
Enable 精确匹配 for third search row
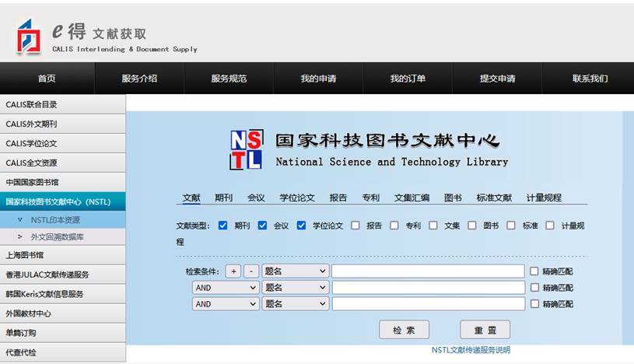click(534, 303)
